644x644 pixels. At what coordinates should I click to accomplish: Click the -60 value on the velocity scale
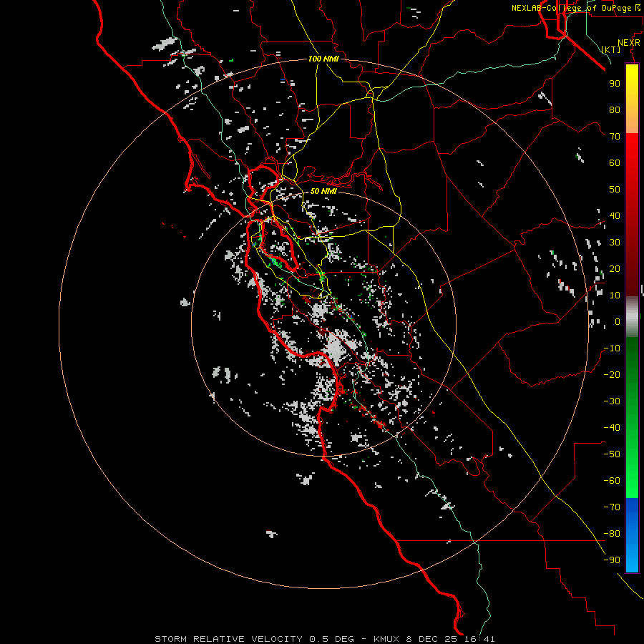point(612,481)
